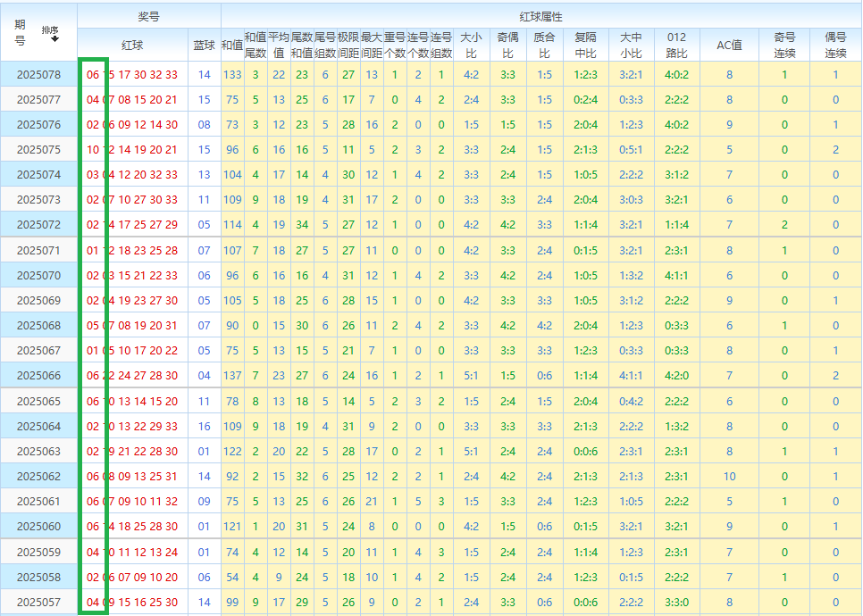Screen dimensions: 863x616
Task: Click AC值 10 in row 2025062
Action: click(x=729, y=477)
